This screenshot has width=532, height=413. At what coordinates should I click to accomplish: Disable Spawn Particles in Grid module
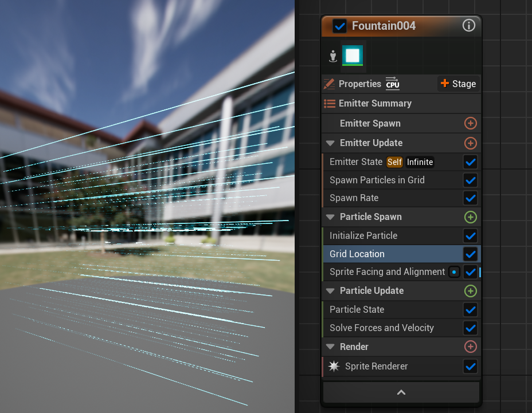click(470, 180)
